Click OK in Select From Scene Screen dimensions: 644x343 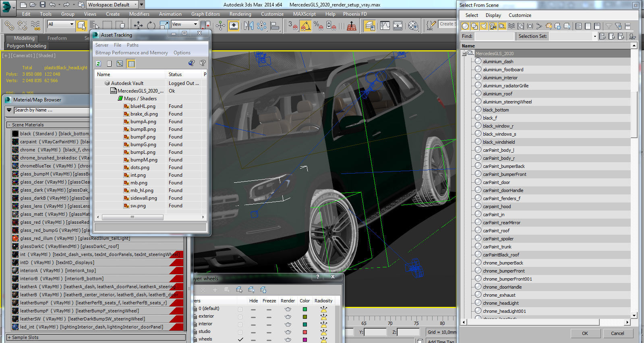(585, 333)
